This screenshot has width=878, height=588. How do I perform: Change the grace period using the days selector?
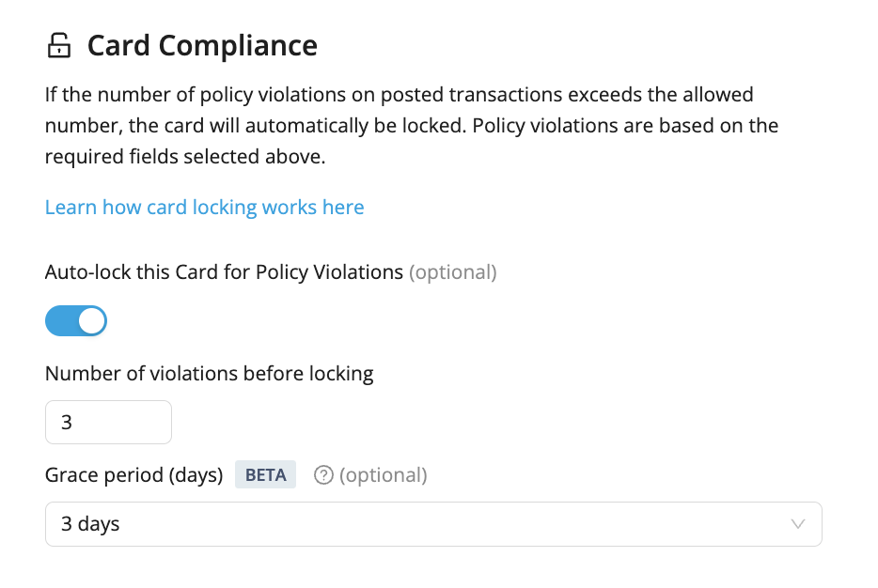(433, 524)
